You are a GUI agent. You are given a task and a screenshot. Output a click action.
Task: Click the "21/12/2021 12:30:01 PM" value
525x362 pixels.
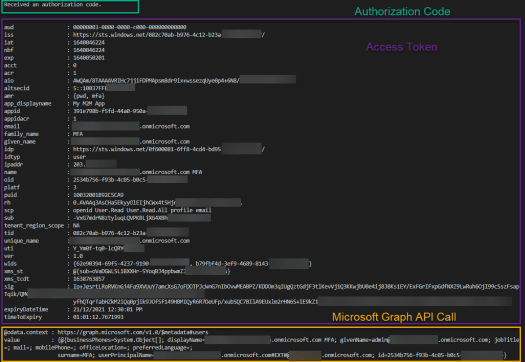coord(107,309)
